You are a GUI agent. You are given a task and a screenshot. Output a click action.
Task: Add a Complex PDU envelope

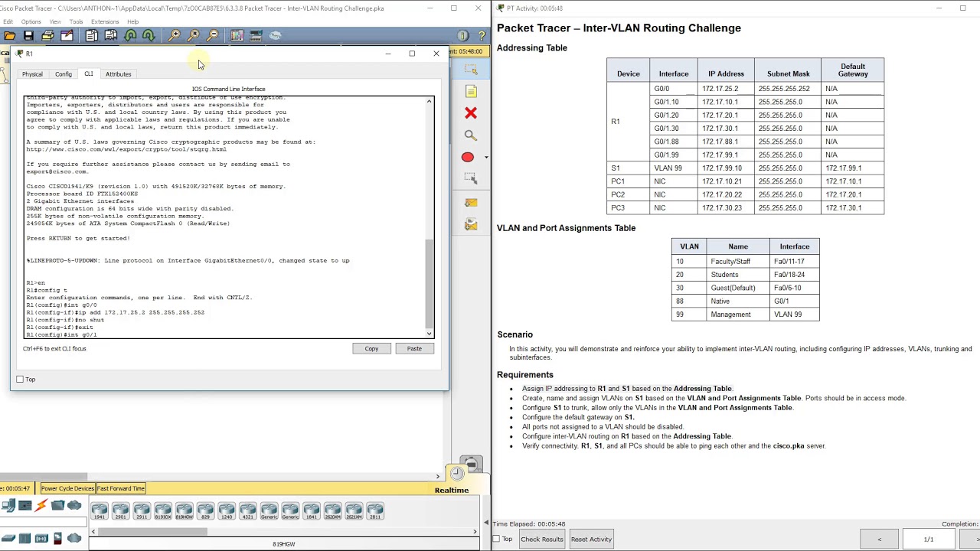pyautogui.click(x=471, y=224)
